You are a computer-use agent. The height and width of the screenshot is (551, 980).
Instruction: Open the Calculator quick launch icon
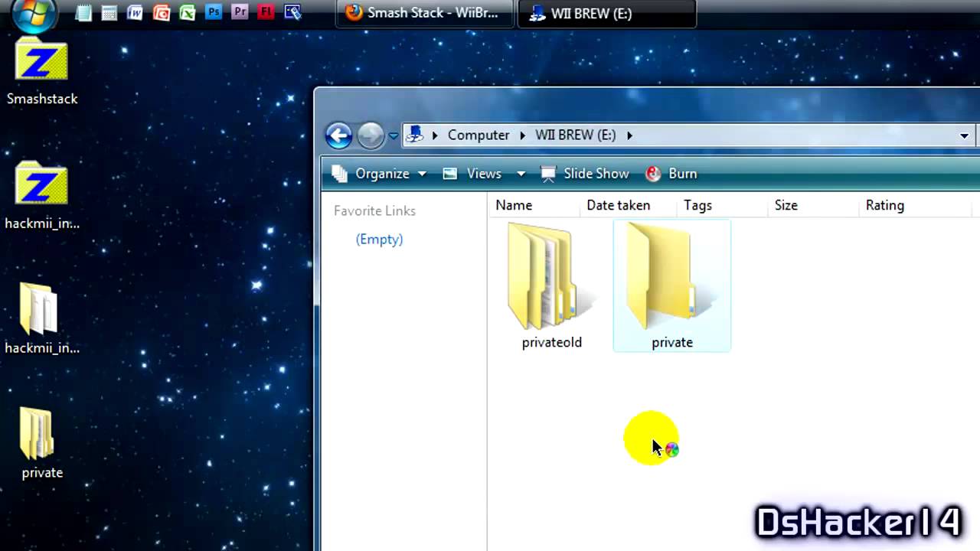point(109,13)
